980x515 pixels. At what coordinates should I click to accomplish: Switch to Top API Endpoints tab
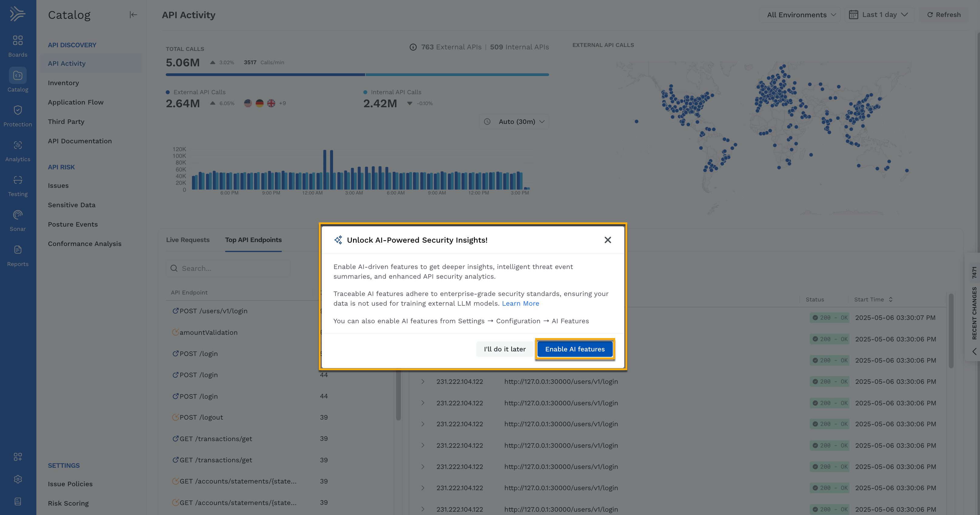pyautogui.click(x=253, y=240)
